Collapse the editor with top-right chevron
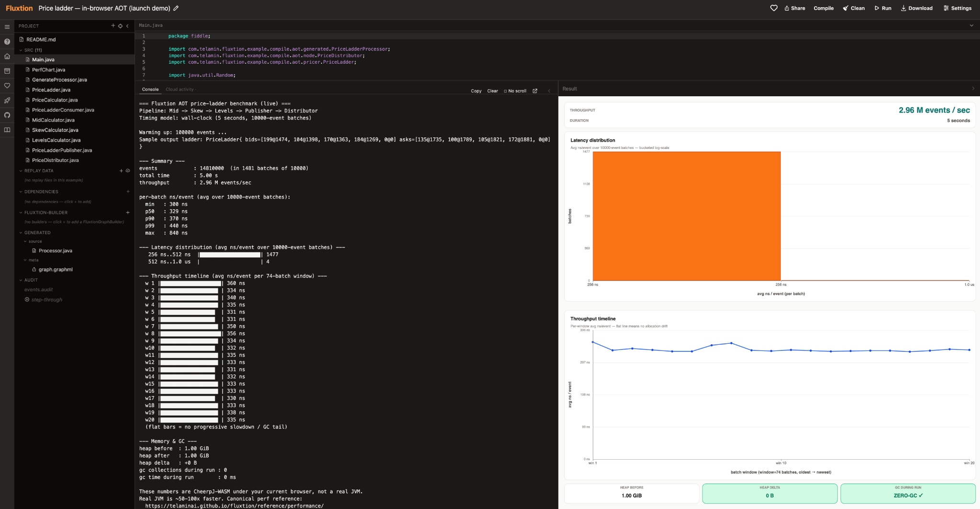This screenshot has height=509, width=980. point(971,25)
